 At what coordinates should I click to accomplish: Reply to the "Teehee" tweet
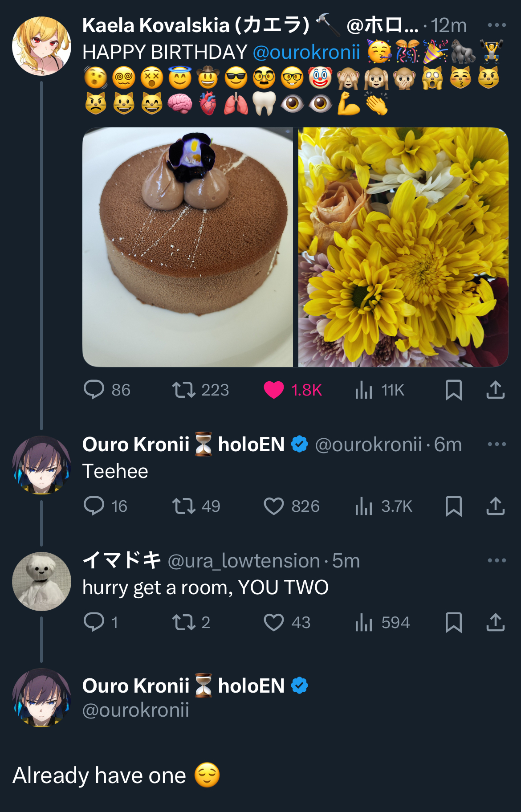coord(94,506)
